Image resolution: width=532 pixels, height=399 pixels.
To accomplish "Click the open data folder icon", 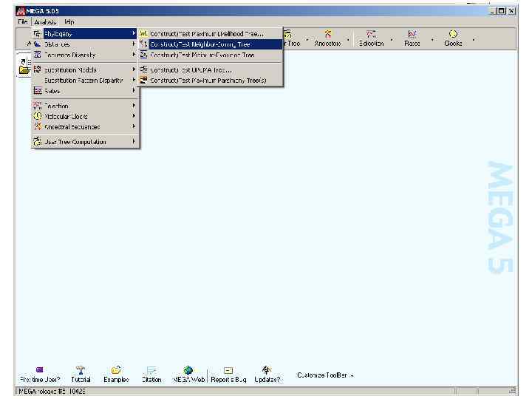I will click(24, 66).
